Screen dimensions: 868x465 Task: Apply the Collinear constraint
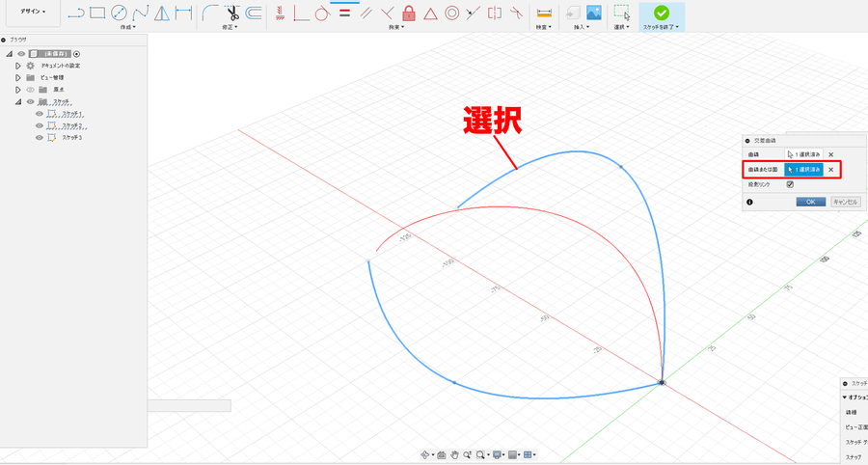tap(473, 13)
